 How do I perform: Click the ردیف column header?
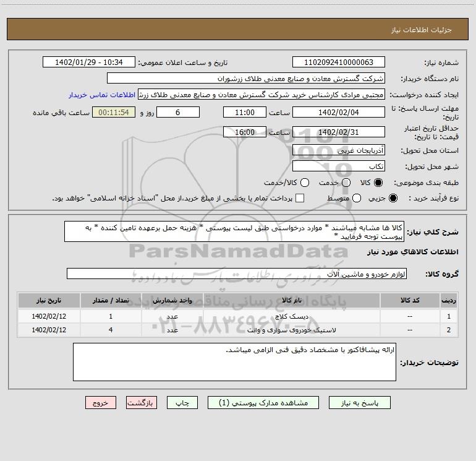[449, 301]
